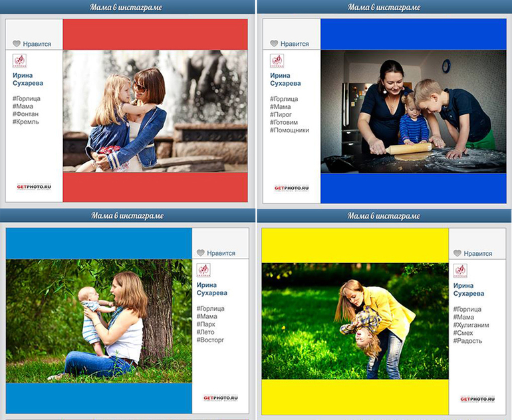Click the red logo avatar in the #Пирог card

[277, 60]
